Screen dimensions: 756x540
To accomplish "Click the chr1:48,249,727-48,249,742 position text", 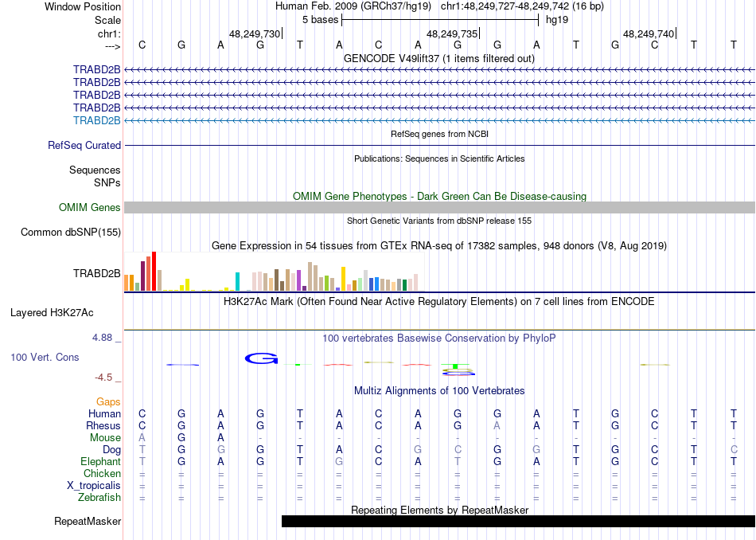I will [x=505, y=6].
